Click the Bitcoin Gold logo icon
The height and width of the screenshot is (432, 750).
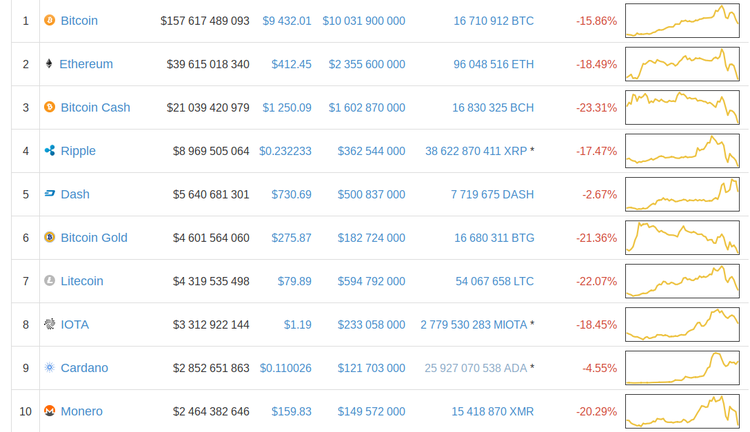pos(50,238)
